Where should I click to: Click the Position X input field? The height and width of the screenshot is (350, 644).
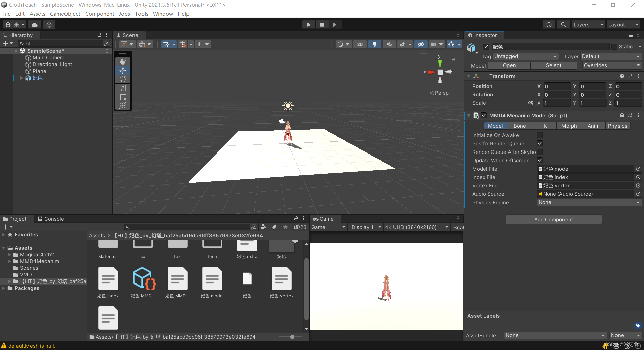coord(556,86)
